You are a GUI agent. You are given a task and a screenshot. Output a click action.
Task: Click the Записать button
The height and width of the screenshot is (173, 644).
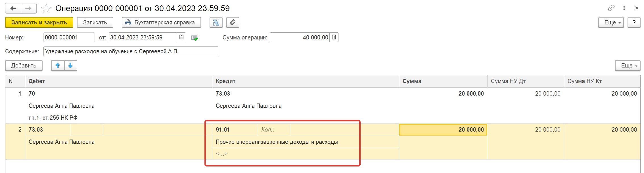click(95, 22)
